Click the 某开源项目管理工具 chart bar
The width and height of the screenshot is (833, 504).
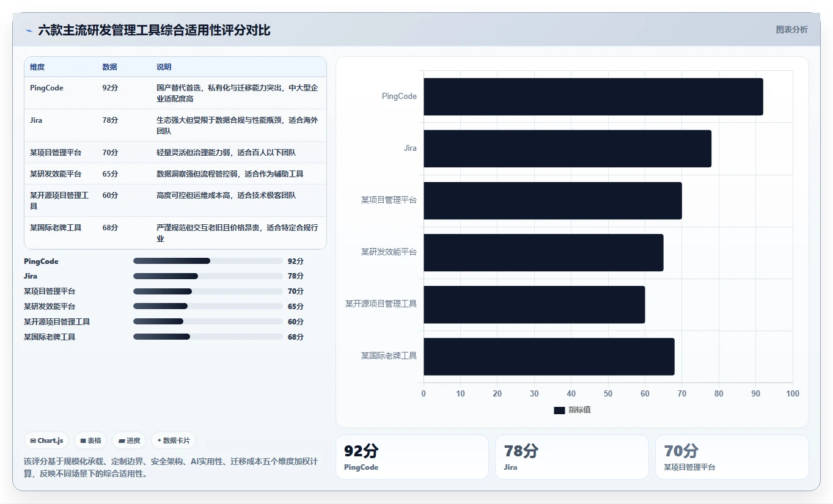pyautogui.click(x=535, y=304)
